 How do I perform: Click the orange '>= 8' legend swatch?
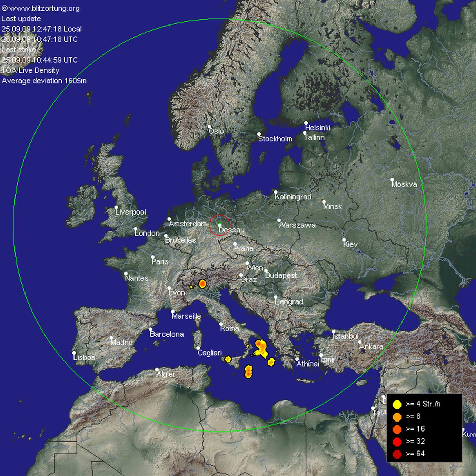click(397, 417)
